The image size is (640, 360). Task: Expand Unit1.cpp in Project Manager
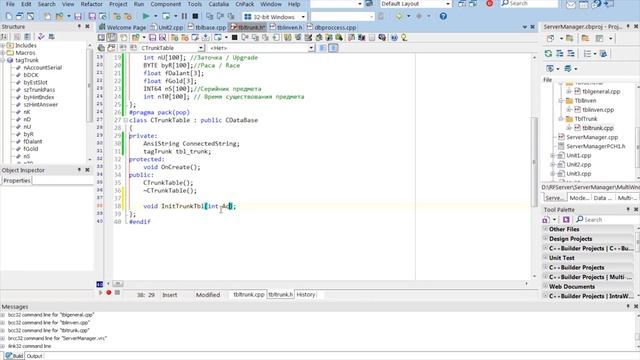[x=552, y=156]
